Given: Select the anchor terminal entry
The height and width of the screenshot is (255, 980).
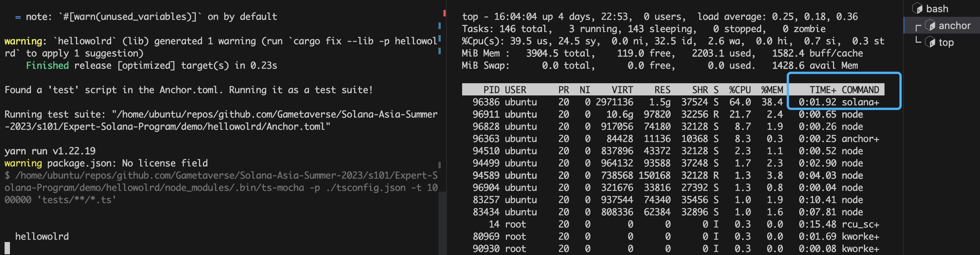Looking at the screenshot, I should 954,26.
